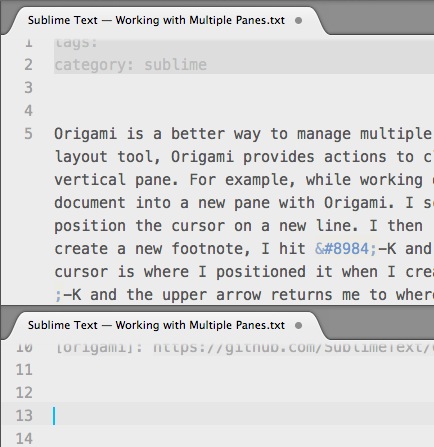Click the highlighted &#8984; entity text
434x447 pixels.
click(346, 249)
